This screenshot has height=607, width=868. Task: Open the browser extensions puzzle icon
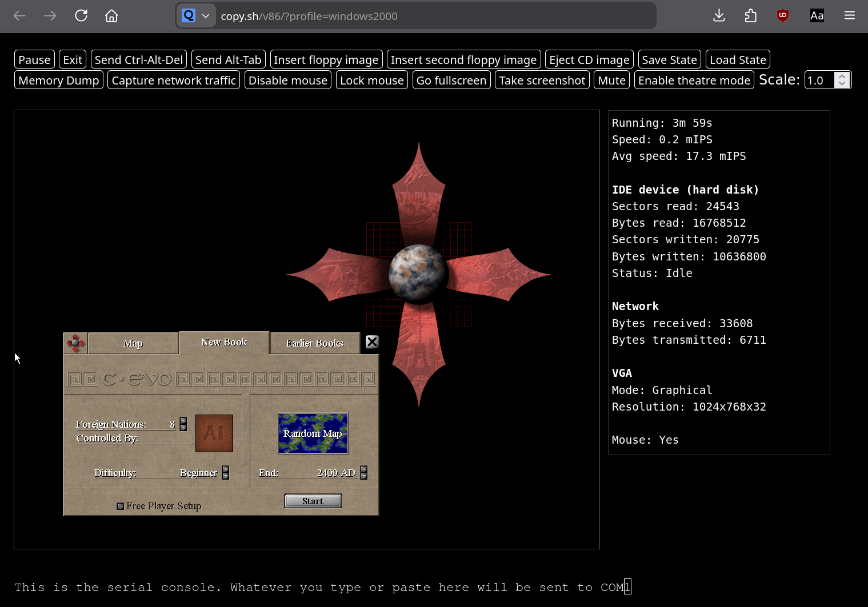pos(751,16)
